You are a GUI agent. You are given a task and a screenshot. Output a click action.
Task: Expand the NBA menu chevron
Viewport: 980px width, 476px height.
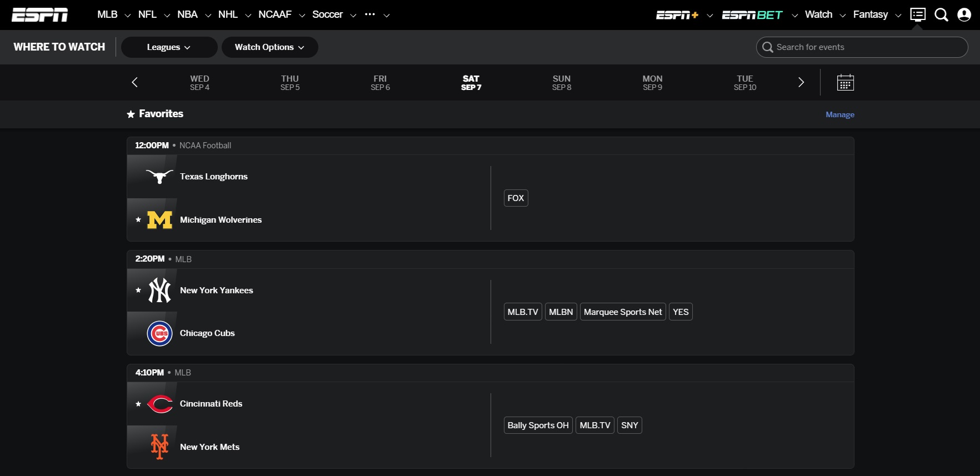click(x=208, y=16)
